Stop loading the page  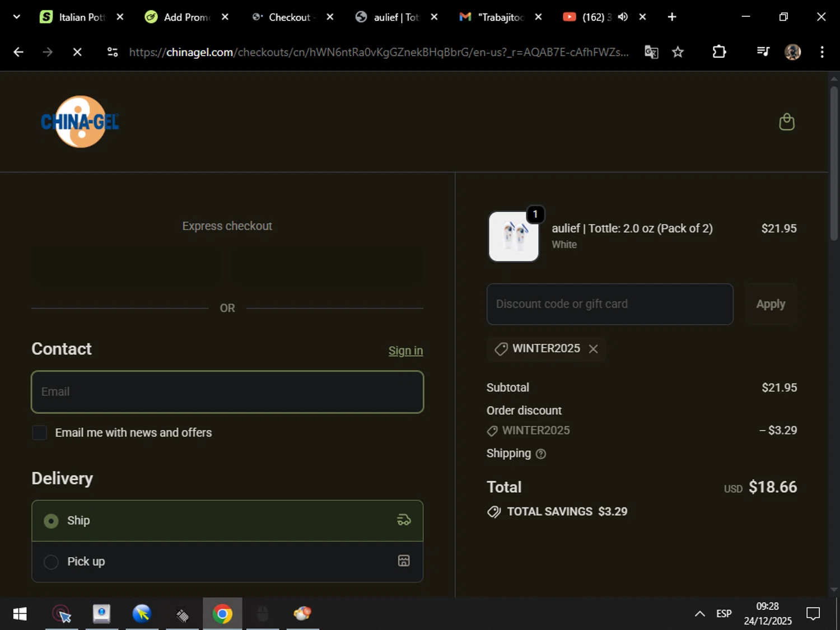[x=77, y=52]
